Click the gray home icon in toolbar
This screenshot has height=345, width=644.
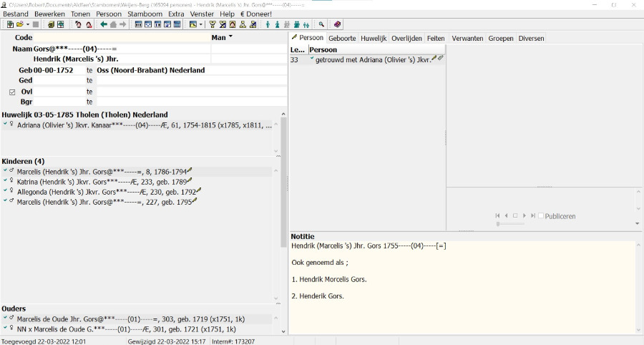click(x=113, y=24)
